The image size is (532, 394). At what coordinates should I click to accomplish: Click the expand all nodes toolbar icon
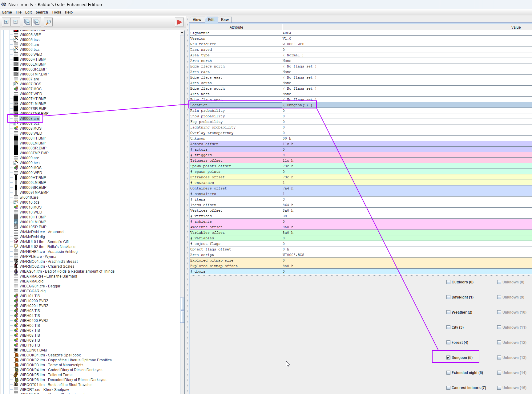[x=27, y=22]
